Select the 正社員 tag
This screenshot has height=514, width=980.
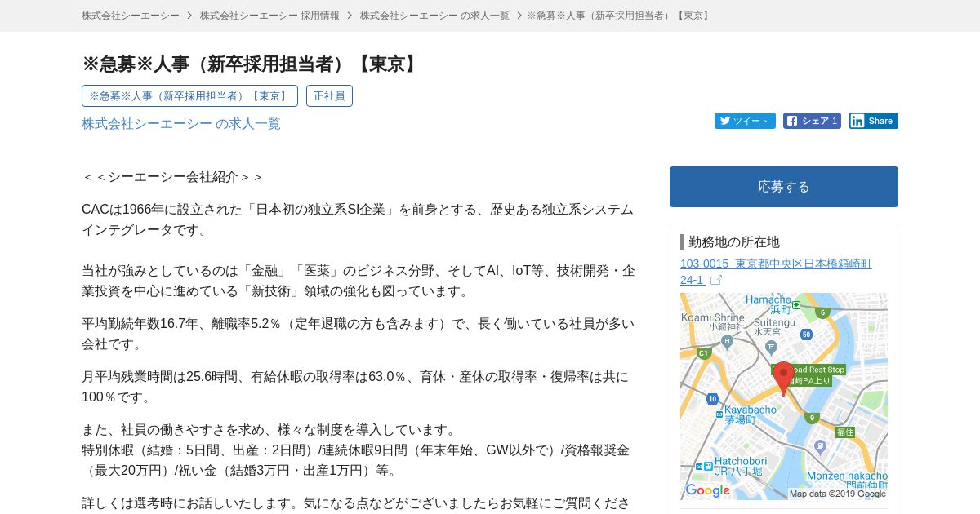coord(329,95)
